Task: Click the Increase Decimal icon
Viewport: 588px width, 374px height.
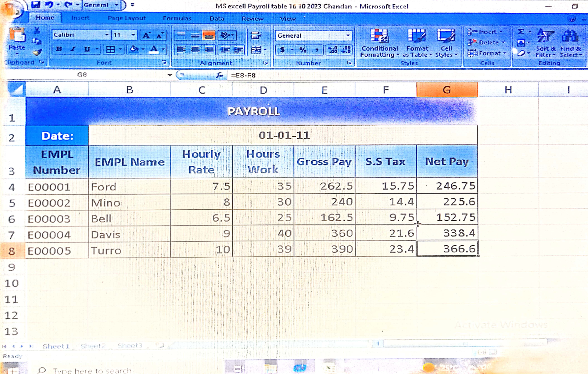Action: [333, 50]
